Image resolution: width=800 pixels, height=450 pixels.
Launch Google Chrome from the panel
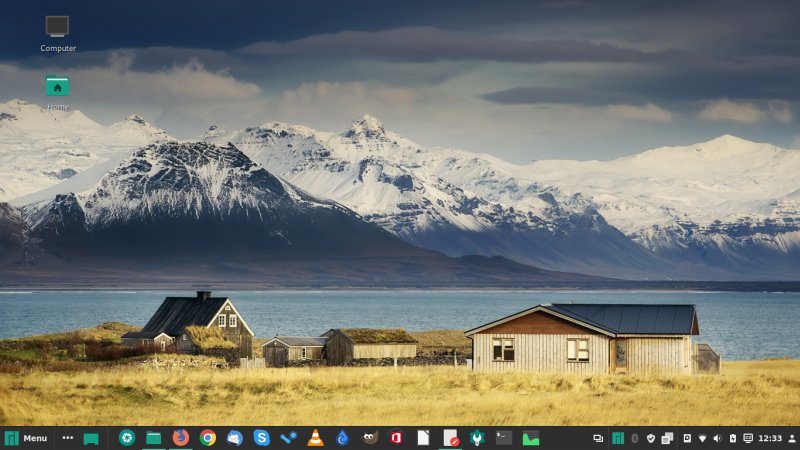coord(208,438)
